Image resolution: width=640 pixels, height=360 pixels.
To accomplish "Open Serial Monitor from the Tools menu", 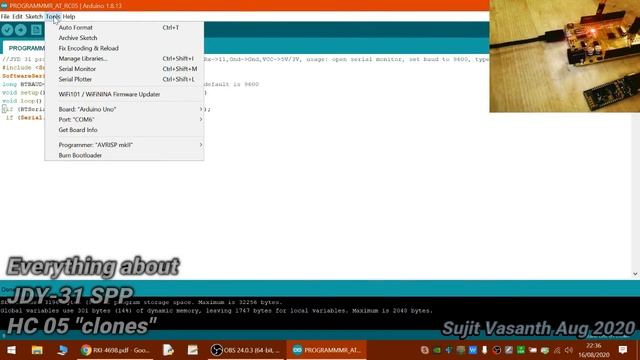I will pyautogui.click(x=124, y=69).
